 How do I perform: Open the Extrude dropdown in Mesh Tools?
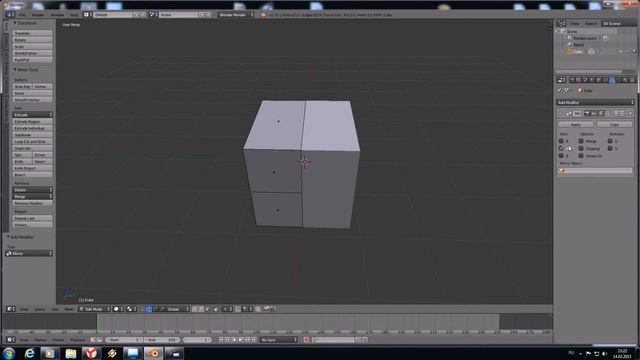[32, 115]
